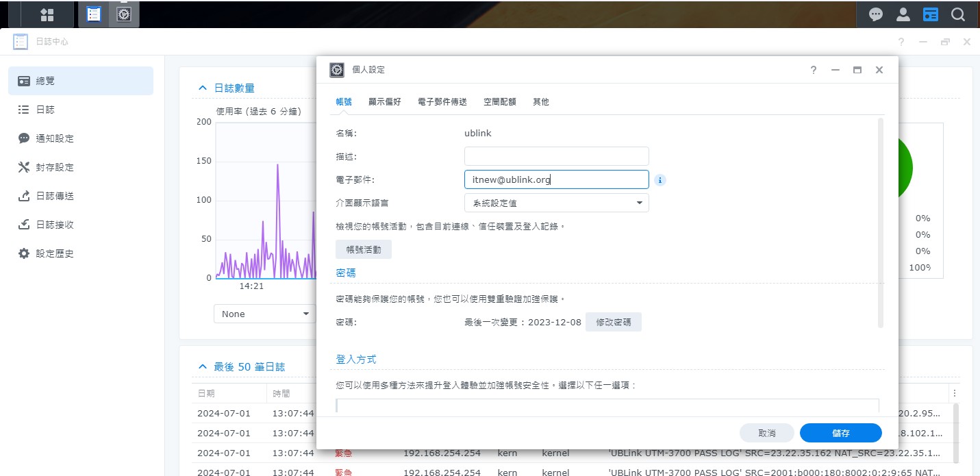
Task: Collapse the 最後 50 筆日誌 section
Action: click(x=202, y=367)
